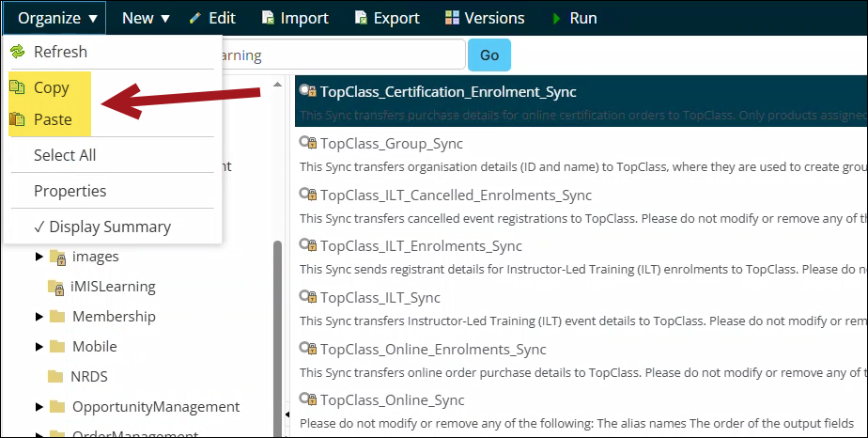This screenshot has width=868, height=438.
Task: Select the Mobile folder
Action: tap(95, 347)
